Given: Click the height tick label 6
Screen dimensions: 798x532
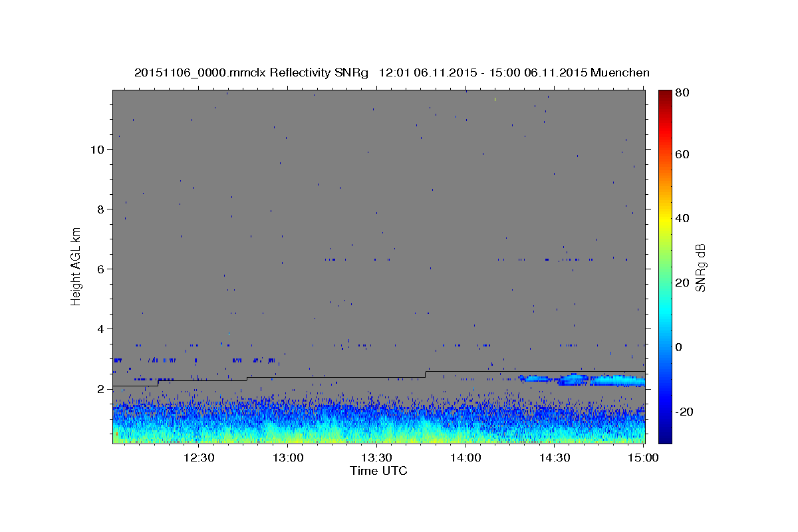Looking at the screenshot, I should 100,269.
